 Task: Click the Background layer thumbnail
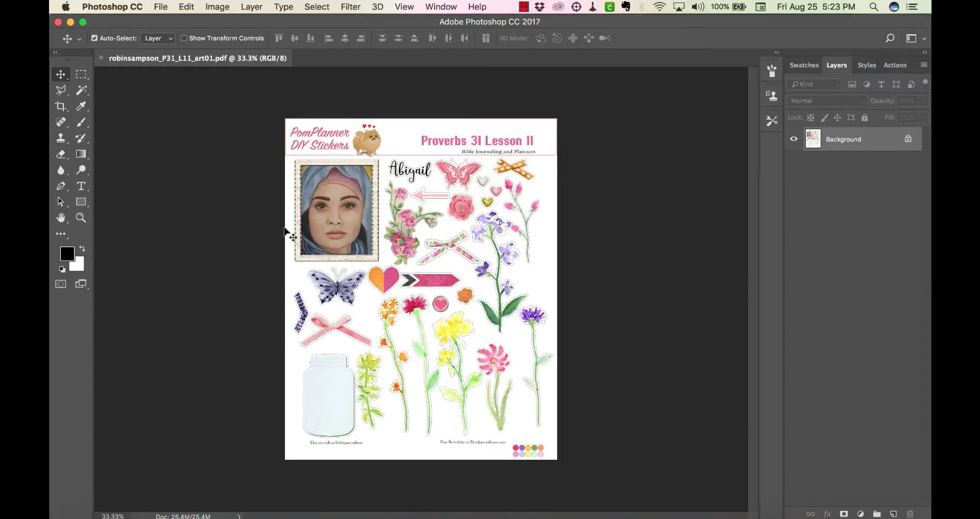point(813,138)
